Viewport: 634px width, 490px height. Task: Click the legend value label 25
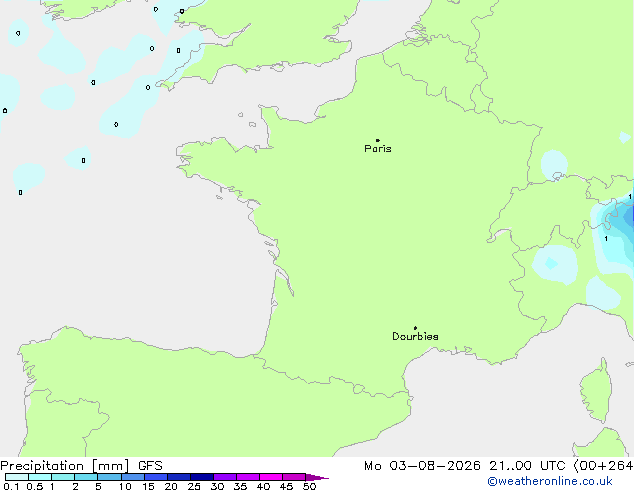coord(194,486)
